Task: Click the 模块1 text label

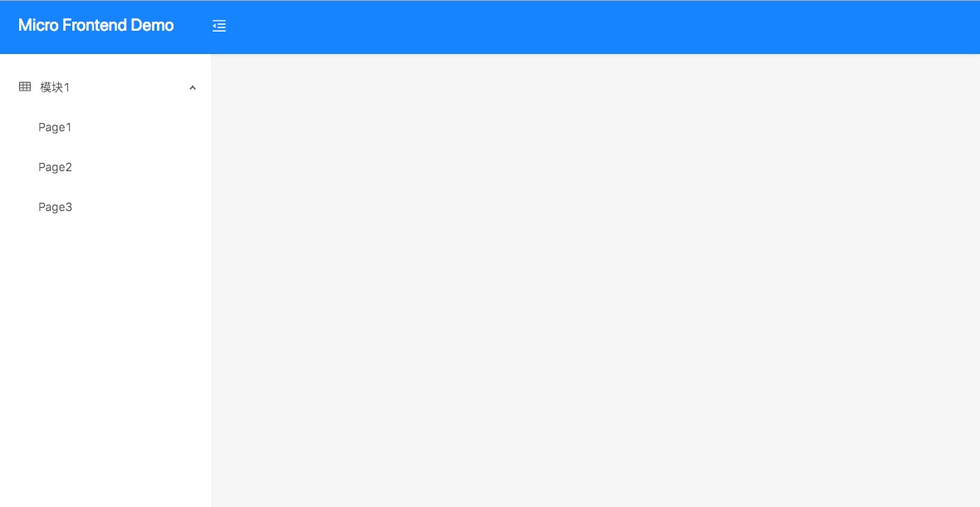Action: (x=55, y=87)
